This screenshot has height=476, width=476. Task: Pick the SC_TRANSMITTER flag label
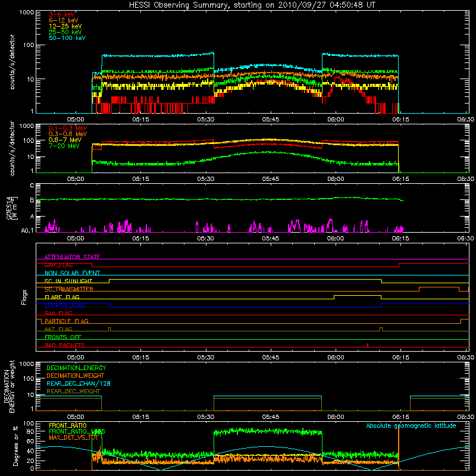pos(69,289)
